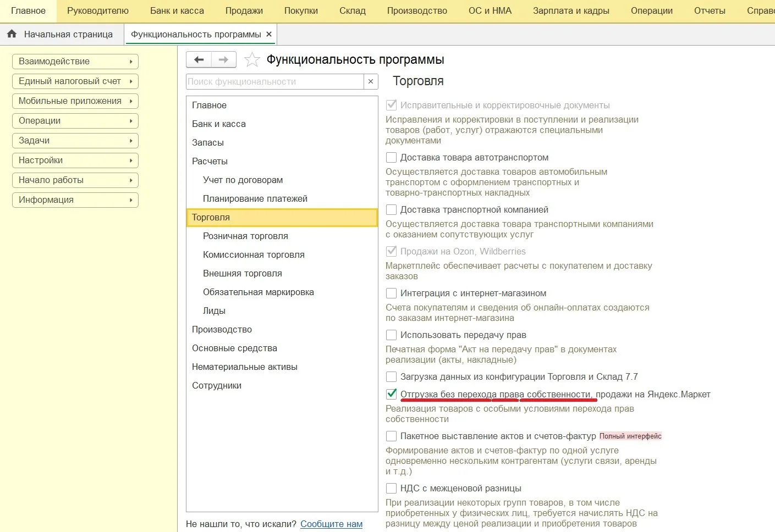The image size is (775, 532).
Task: Expand the Задачи dropdown button
Action: [x=75, y=141]
